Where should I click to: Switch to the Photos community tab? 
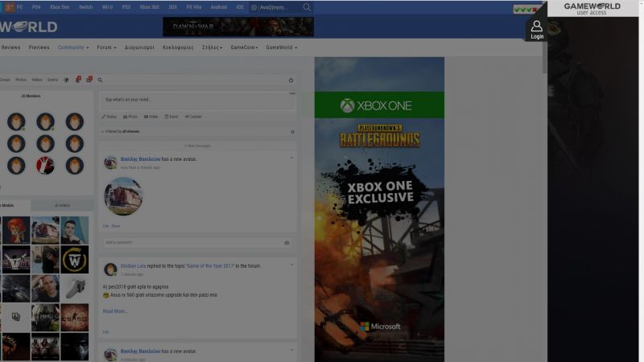coord(21,80)
